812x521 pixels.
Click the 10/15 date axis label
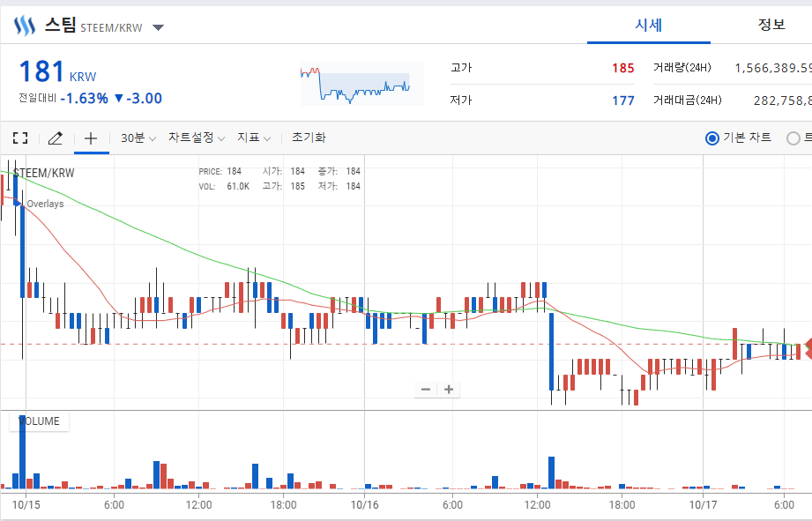[26, 504]
